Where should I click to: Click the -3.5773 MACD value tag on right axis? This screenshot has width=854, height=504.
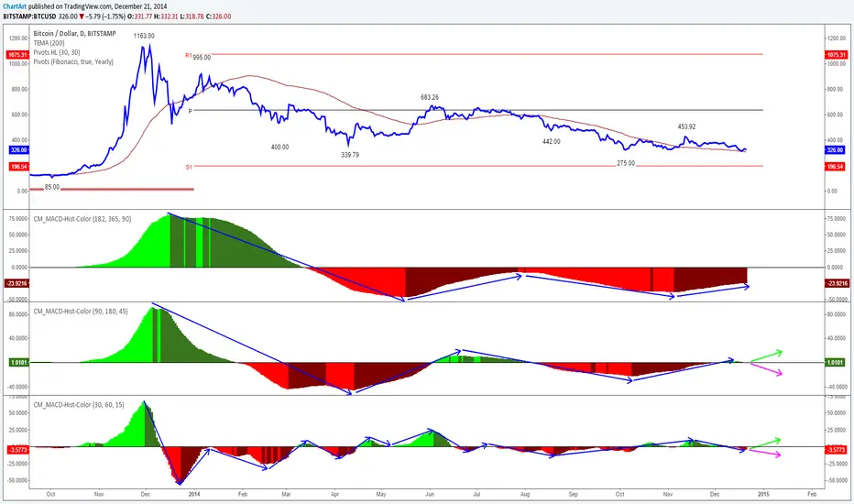(836, 450)
